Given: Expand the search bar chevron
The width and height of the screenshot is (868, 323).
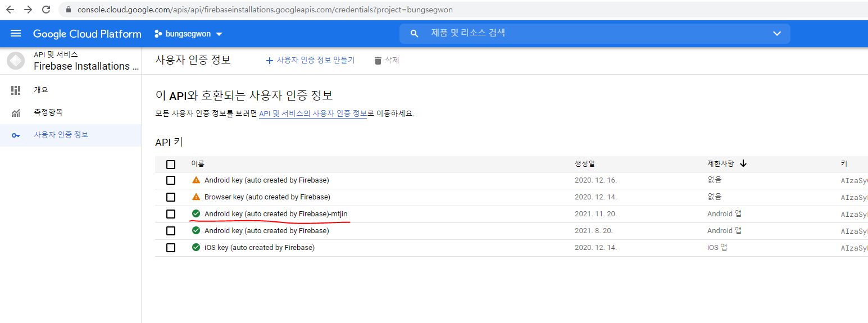Looking at the screenshot, I should click(x=777, y=33).
